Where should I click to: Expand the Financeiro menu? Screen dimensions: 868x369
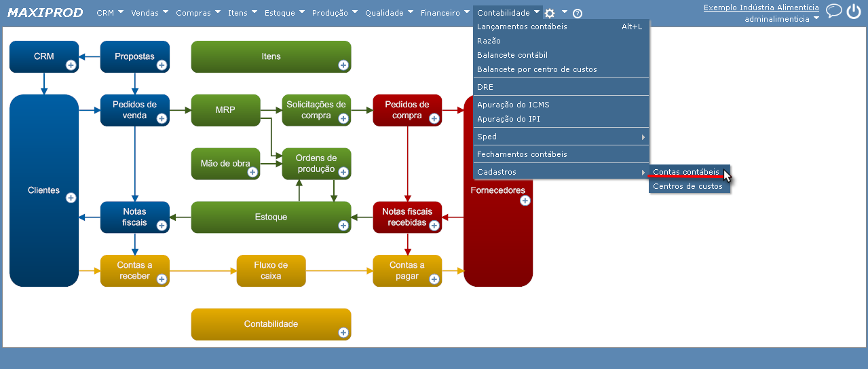(445, 13)
